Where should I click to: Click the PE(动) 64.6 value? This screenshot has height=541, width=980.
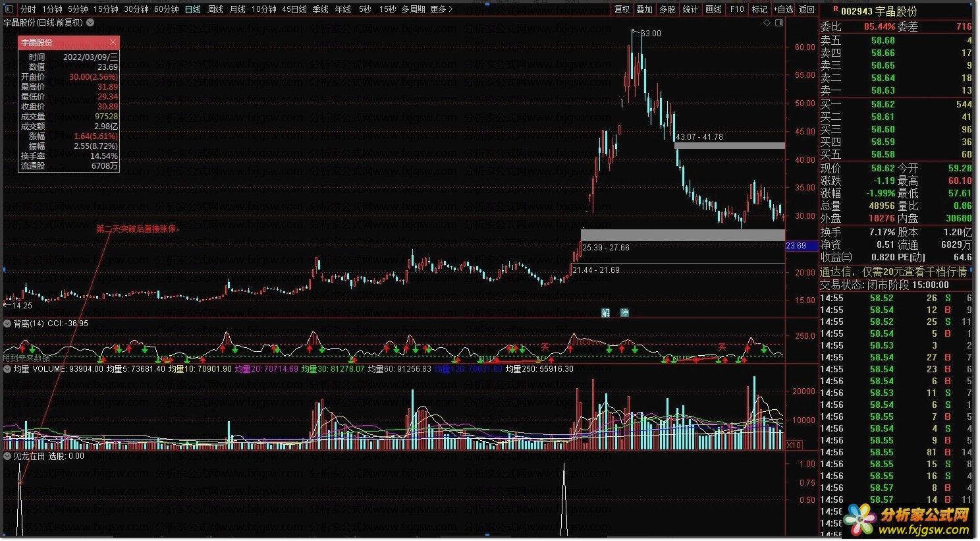[962, 257]
